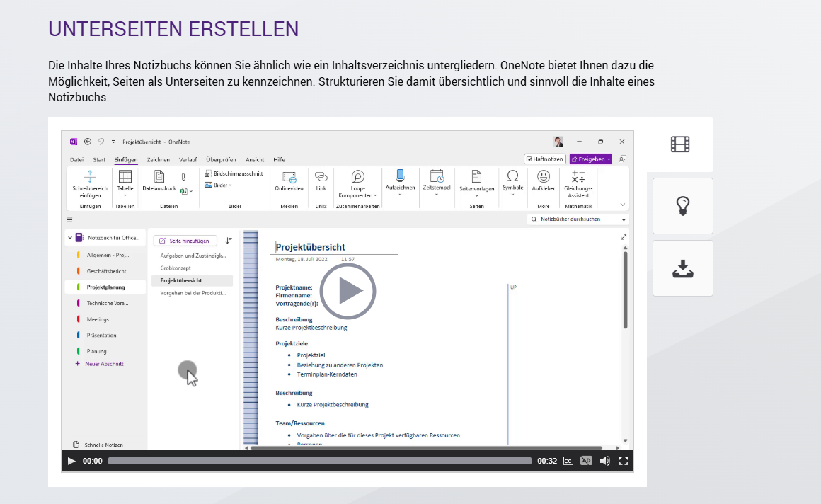Open the Aufgaben und Zuständigk... page
This screenshot has height=504, width=821.
click(193, 256)
